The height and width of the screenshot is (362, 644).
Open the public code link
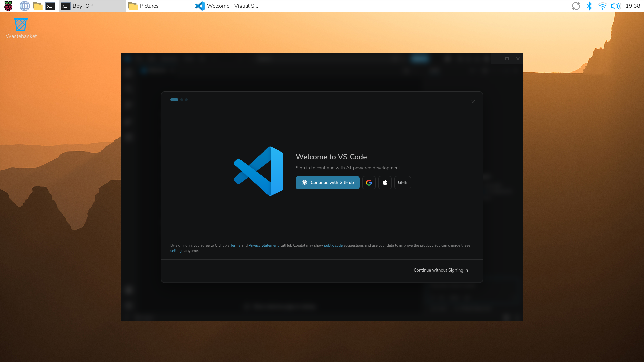[333, 245]
